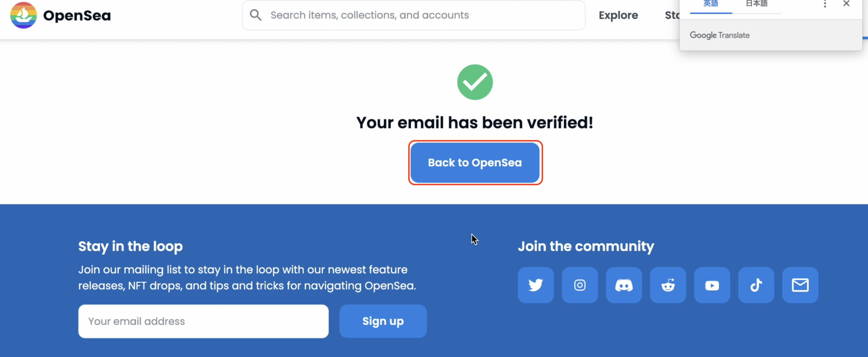The width and height of the screenshot is (868, 357).
Task: Open the Explore menu
Action: coord(618,15)
